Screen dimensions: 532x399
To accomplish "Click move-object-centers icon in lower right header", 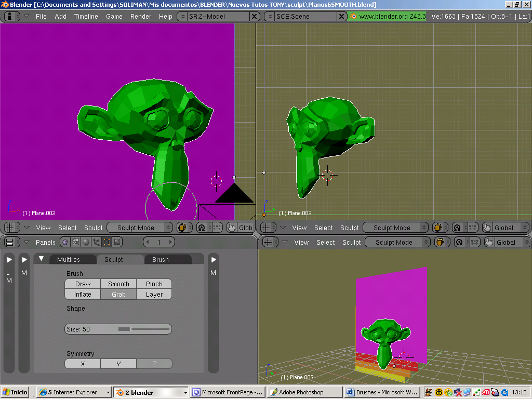I will click(475, 242).
